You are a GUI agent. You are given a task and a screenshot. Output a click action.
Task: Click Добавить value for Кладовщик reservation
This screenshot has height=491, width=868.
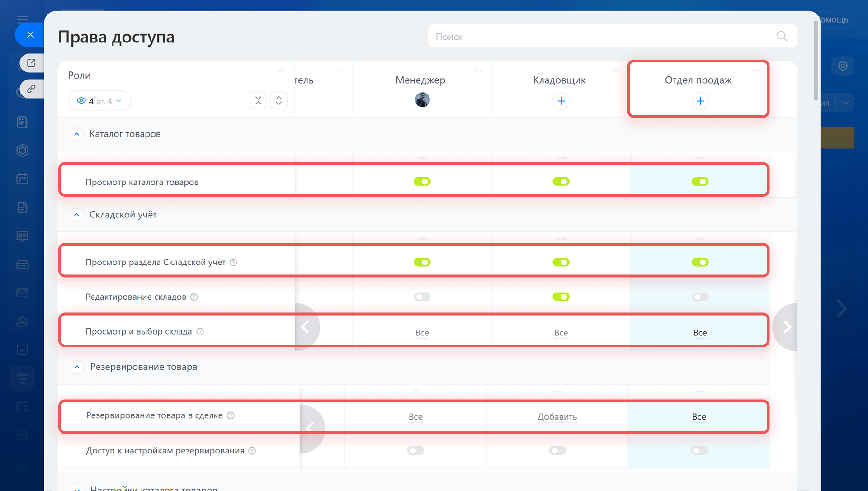click(x=557, y=417)
